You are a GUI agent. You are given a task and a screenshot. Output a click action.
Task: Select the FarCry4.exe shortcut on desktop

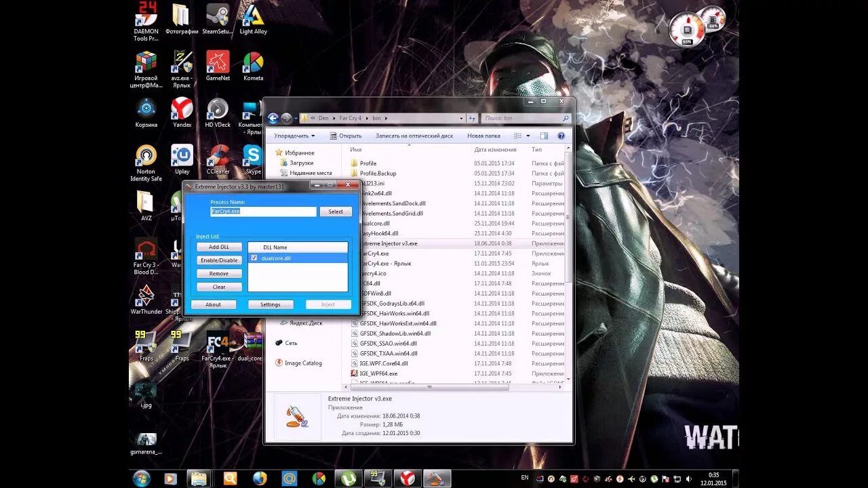[218, 350]
